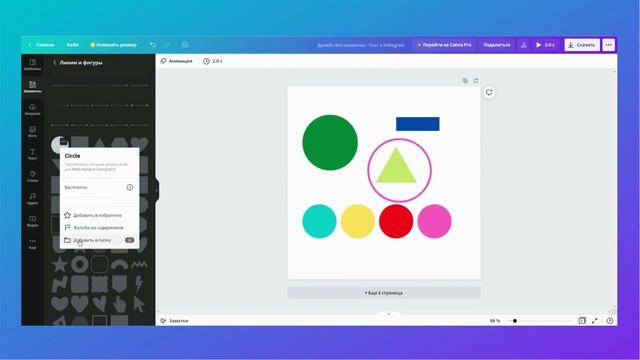Duplicate page icon above canvas
Image resolution: width=640 pixels, height=360 pixels.
464,80
